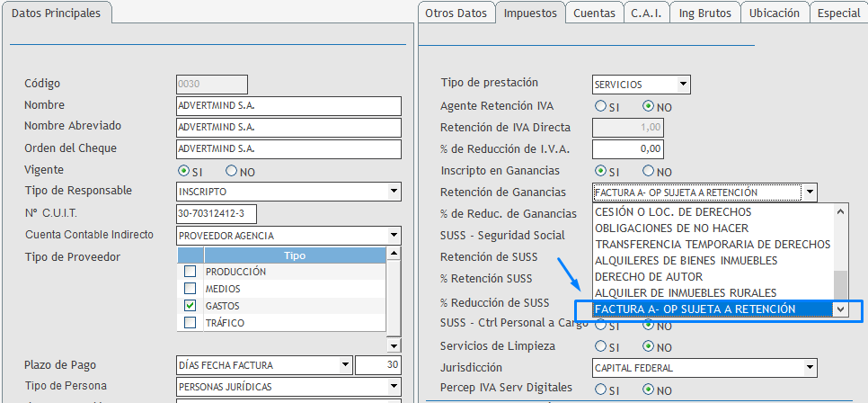Open the Especial tab
Screen dimensions: 868x403
pos(838,13)
